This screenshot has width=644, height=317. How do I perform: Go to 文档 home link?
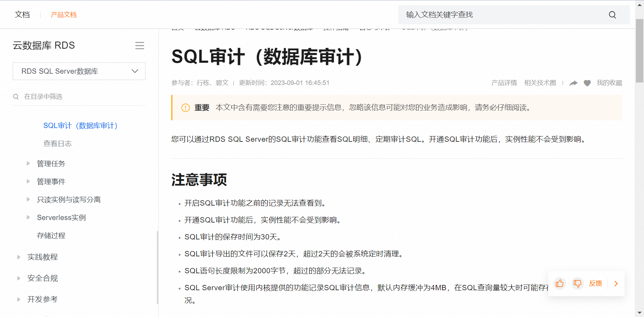pyautogui.click(x=22, y=14)
